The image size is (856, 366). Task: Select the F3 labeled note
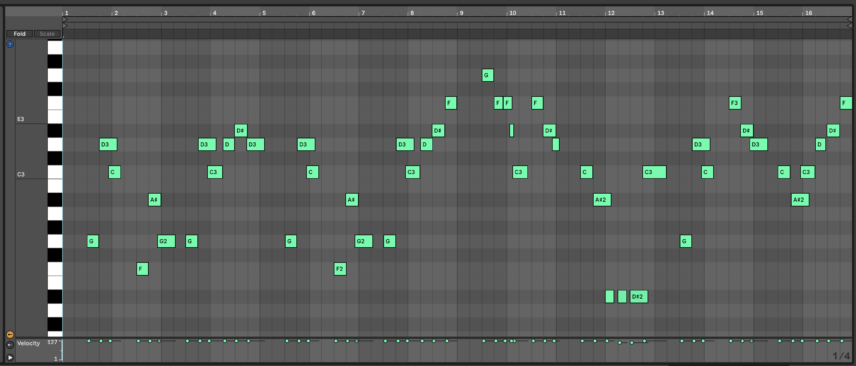(x=735, y=103)
